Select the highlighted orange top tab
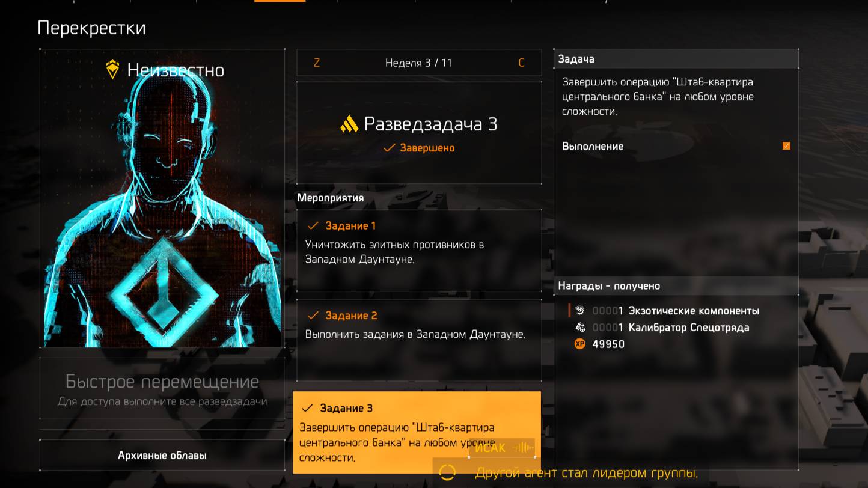 pos(280,1)
